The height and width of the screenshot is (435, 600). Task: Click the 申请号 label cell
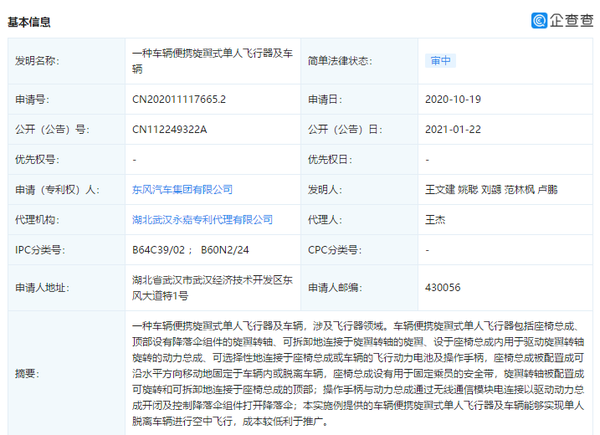[67, 99]
